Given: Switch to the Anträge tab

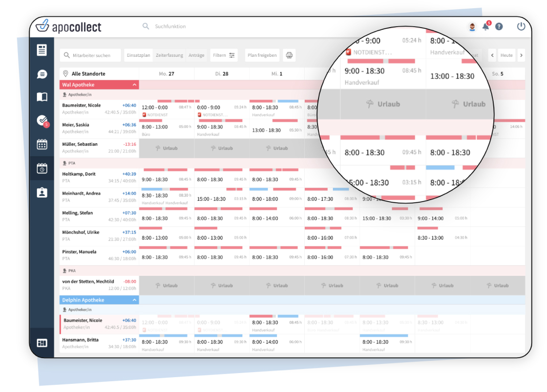Looking at the screenshot, I should (196, 55).
